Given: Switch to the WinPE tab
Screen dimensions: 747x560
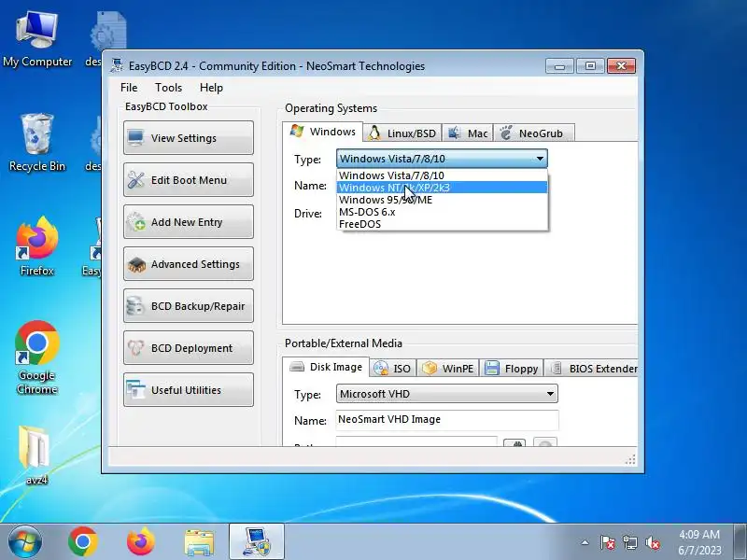Looking at the screenshot, I should pyautogui.click(x=448, y=368).
